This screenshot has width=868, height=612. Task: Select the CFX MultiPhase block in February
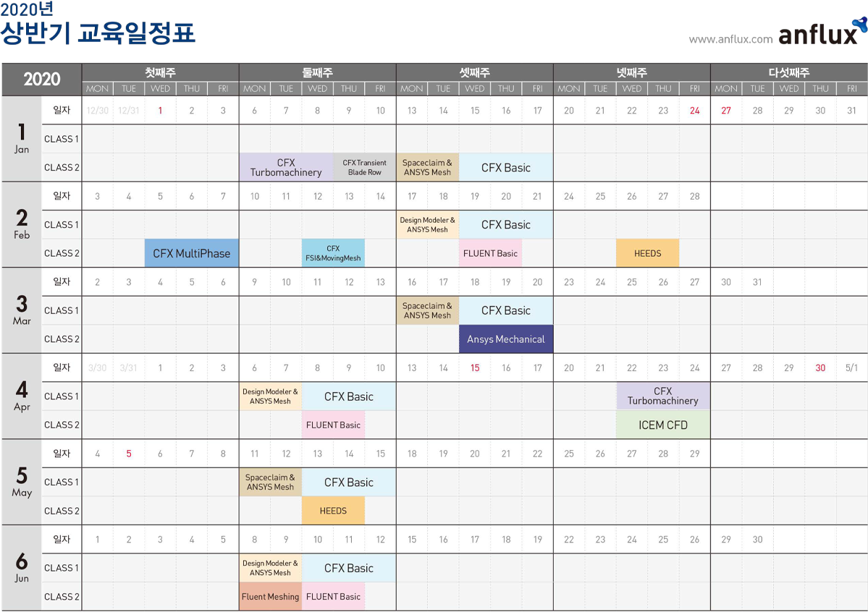[x=192, y=253]
